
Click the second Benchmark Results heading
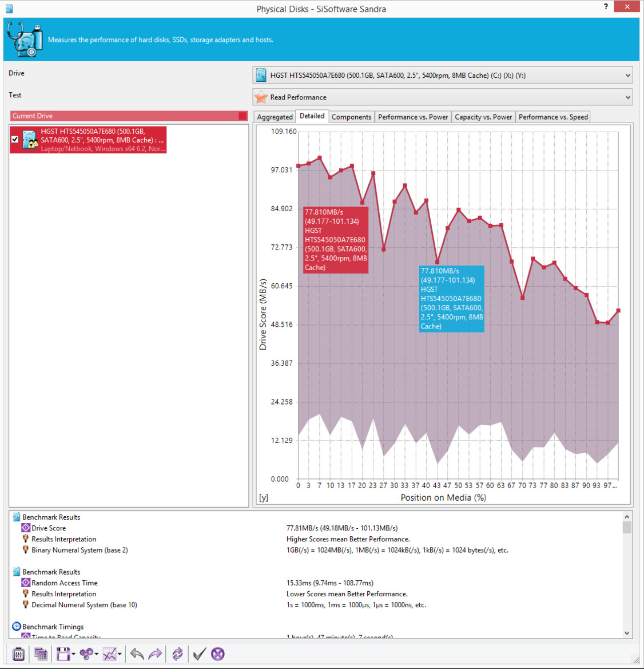(51, 572)
